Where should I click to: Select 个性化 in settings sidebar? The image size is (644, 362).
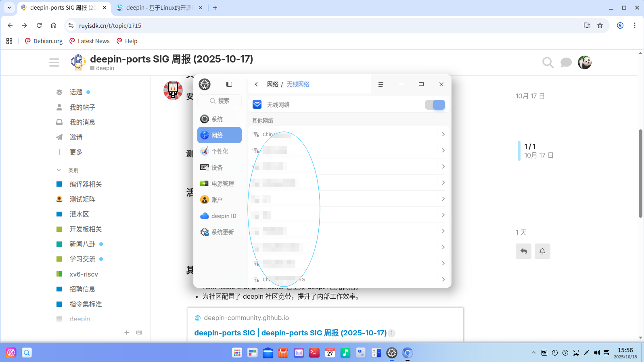[220, 152]
